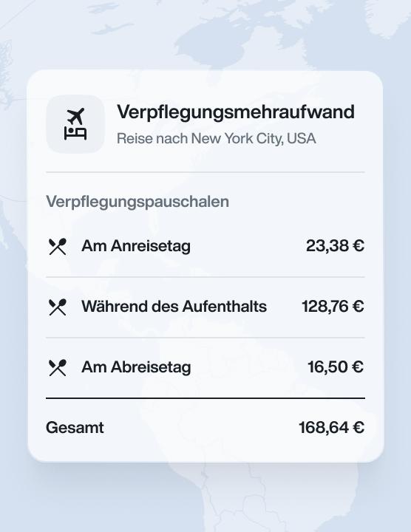Select the Verpflegungsmehraufwand title
This screenshot has height=532, width=411.
tap(236, 112)
